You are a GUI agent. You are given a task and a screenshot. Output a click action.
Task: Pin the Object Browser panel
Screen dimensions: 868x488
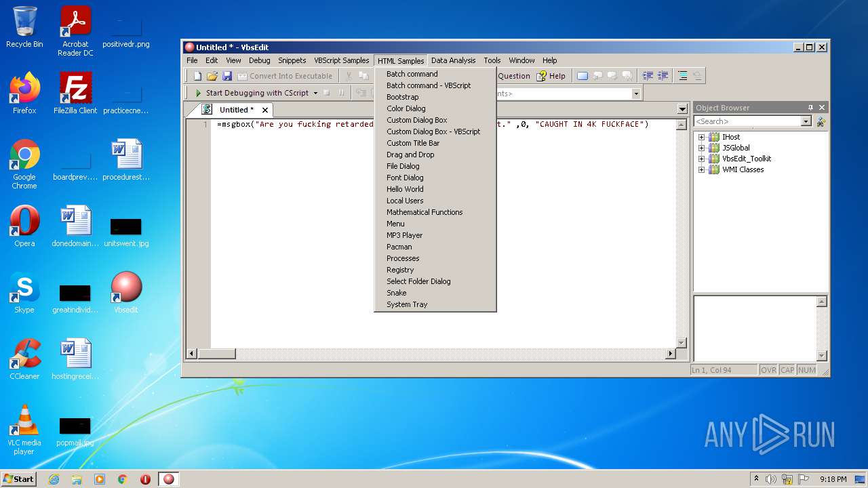coord(810,108)
